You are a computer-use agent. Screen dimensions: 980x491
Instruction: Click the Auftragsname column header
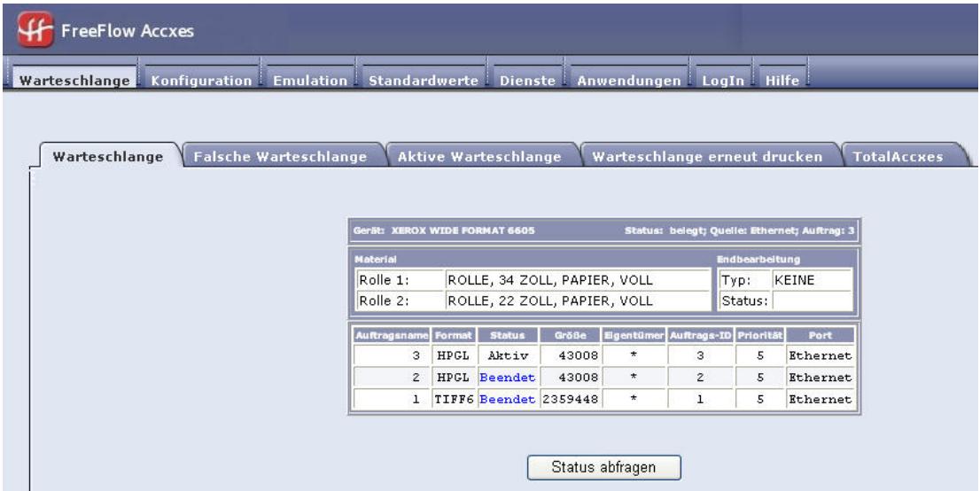(x=392, y=335)
